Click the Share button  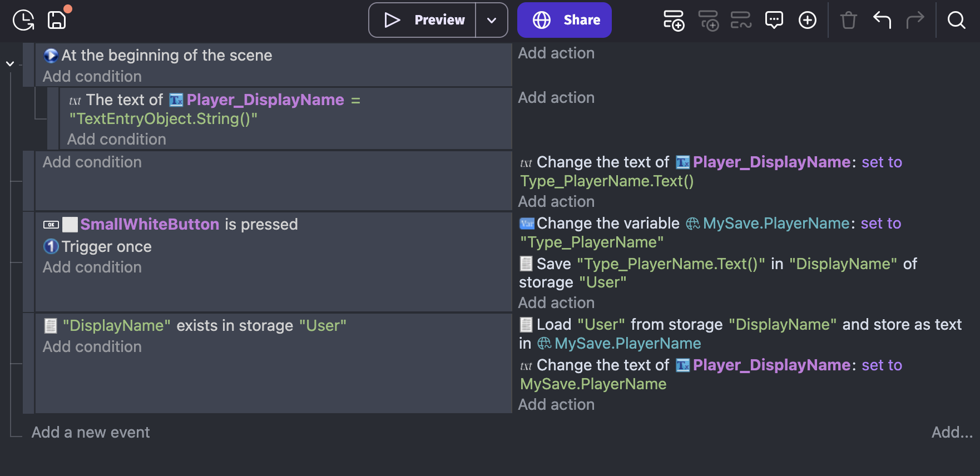coord(564,21)
